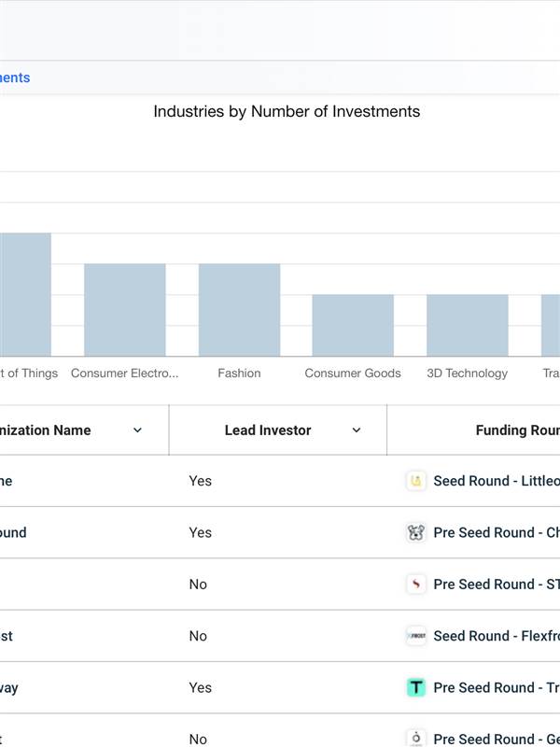Select the 3D Technology bar in chart
Image resolution: width=560 pixels, height=747 pixels.
point(468,325)
